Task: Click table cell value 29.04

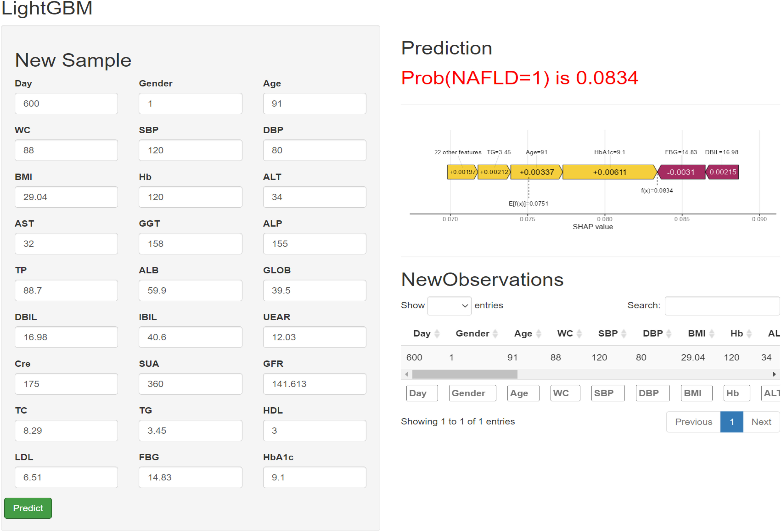Action: pos(693,357)
